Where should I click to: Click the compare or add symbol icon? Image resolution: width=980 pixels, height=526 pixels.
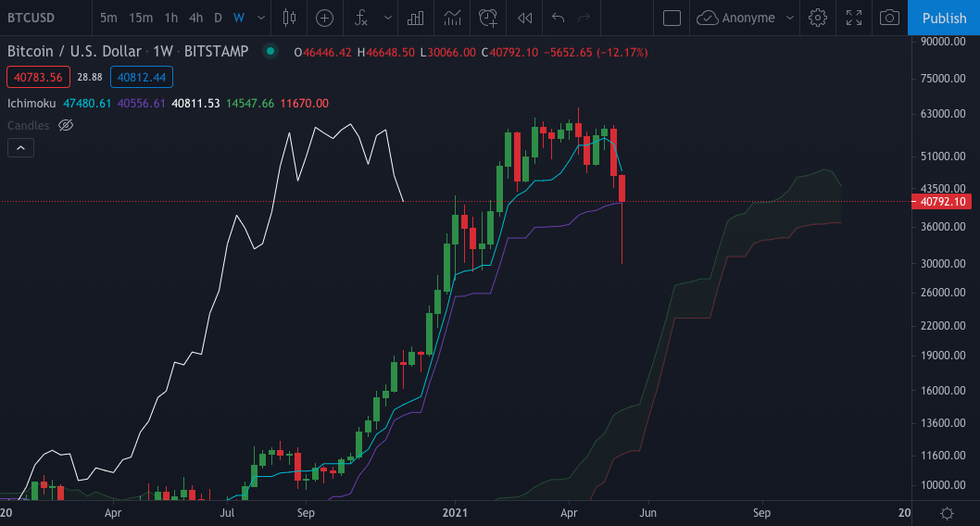click(x=324, y=19)
